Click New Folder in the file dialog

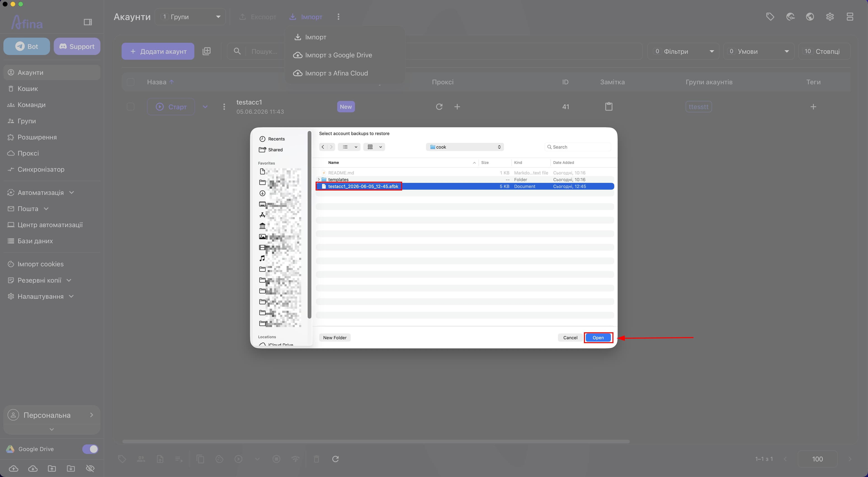click(335, 338)
